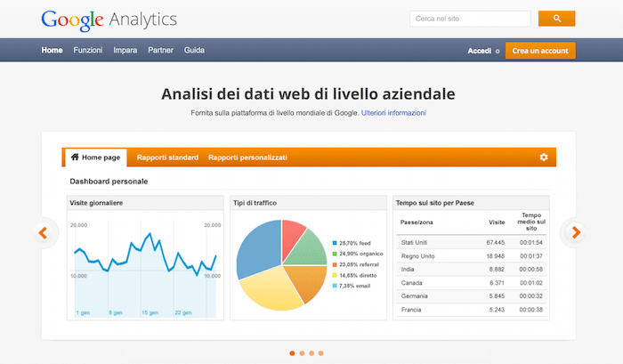Click the Visite giornaliere widget title
623x364 pixels.
pyautogui.click(x=96, y=203)
